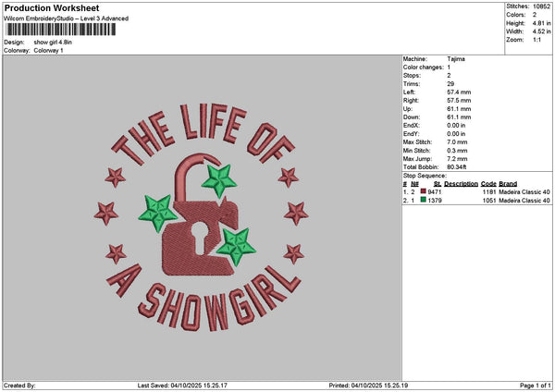Screen dimensions: 555x392
Task: Click the 'Created By:' footer label
Action: pyautogui.click(x=19, y=386)
